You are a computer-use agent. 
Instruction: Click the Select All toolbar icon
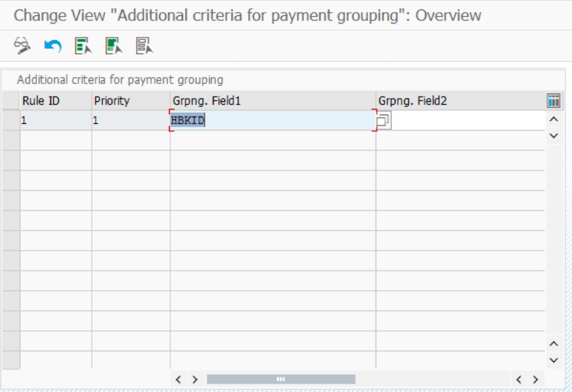(83, 46)
